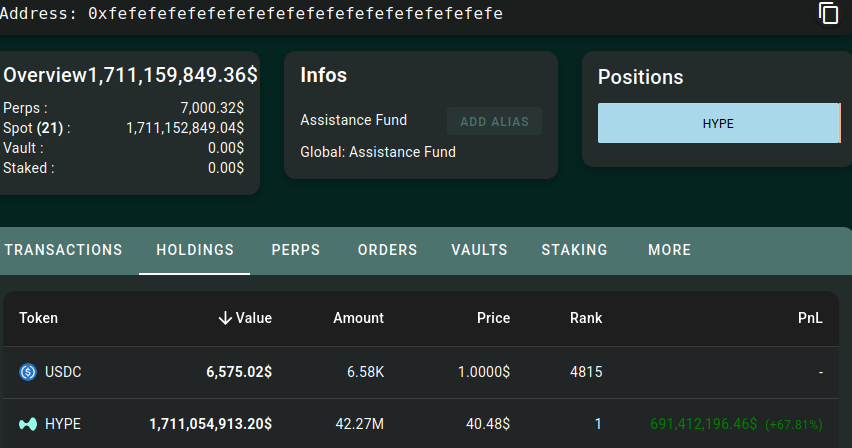Viewport: 852px width, 448px height.
Task: Open the Staking tab
Action: (x=574, y=250)
